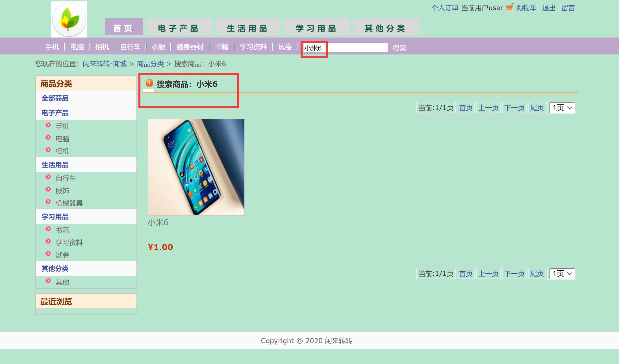
Task: Click 下一页 in the top pagination bar
Action: [x=514, y=108]
